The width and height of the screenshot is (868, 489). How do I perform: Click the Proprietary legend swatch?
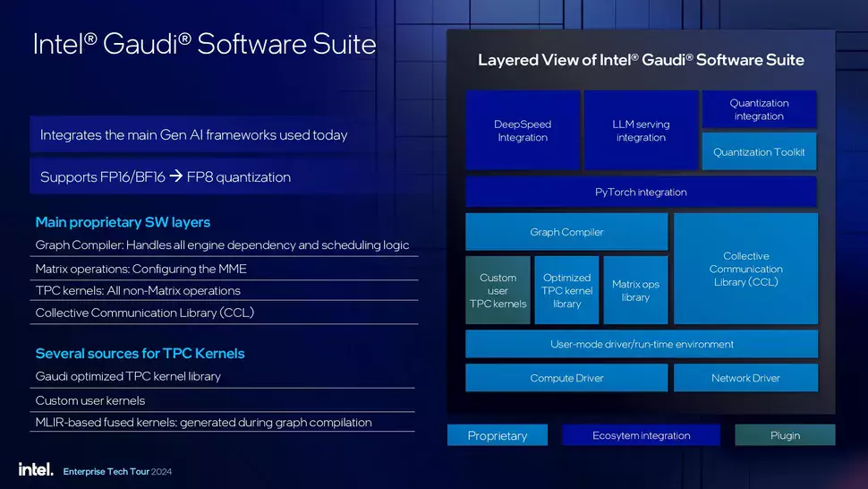pos(498,435)
